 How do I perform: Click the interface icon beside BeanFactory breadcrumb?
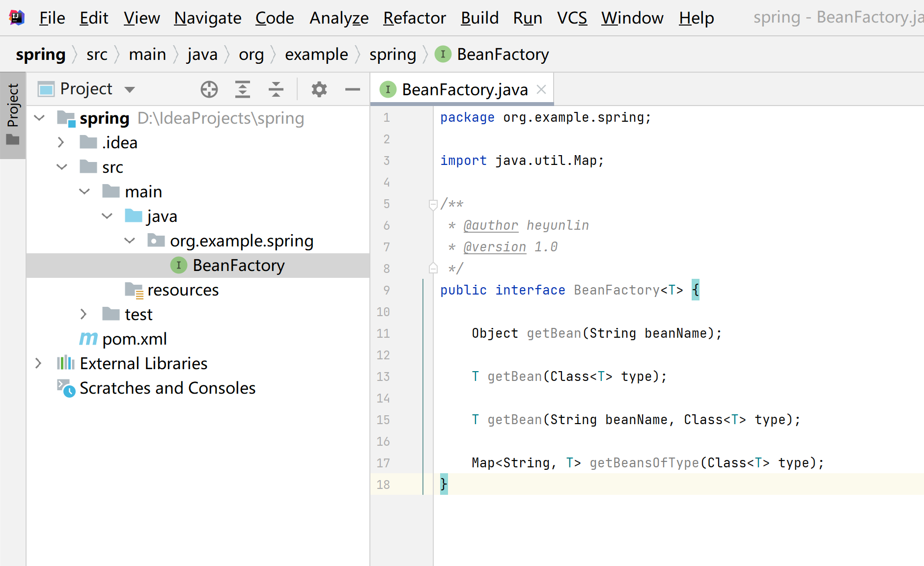(x=443, y=54)
